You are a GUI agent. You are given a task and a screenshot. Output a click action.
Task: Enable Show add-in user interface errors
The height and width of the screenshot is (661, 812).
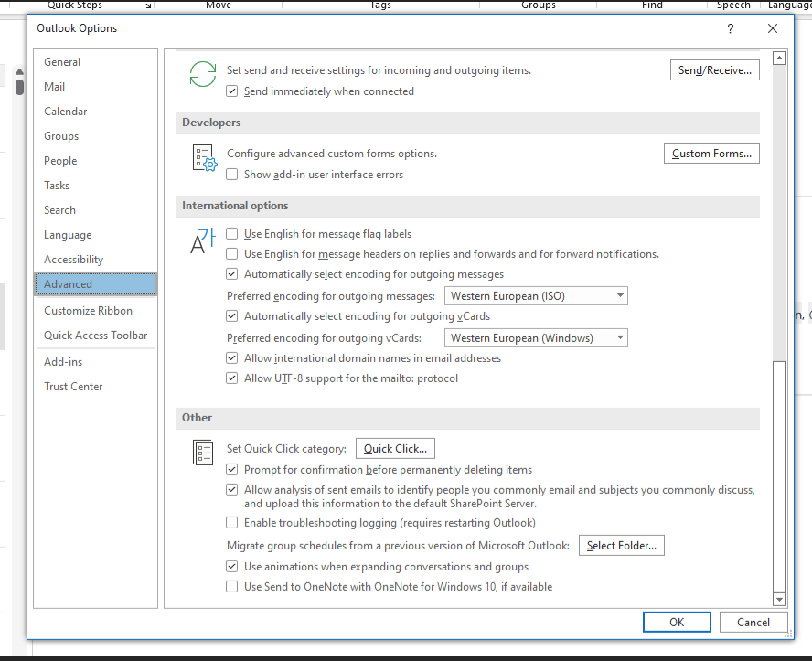[232, 175]
